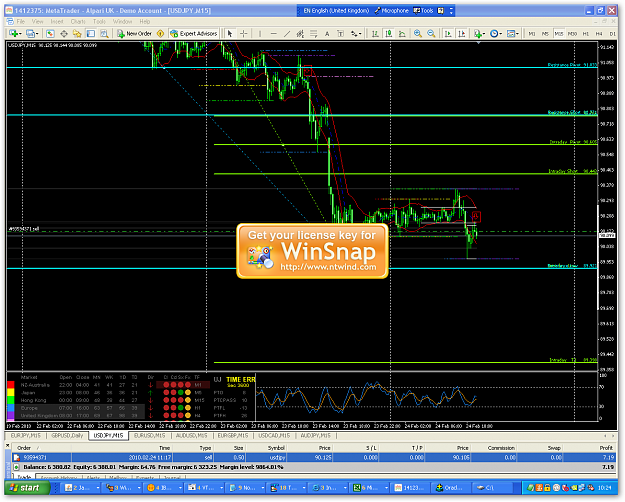
Task: Switch to the EURUSD,M15 chart tab
Action: pos(149,436)
